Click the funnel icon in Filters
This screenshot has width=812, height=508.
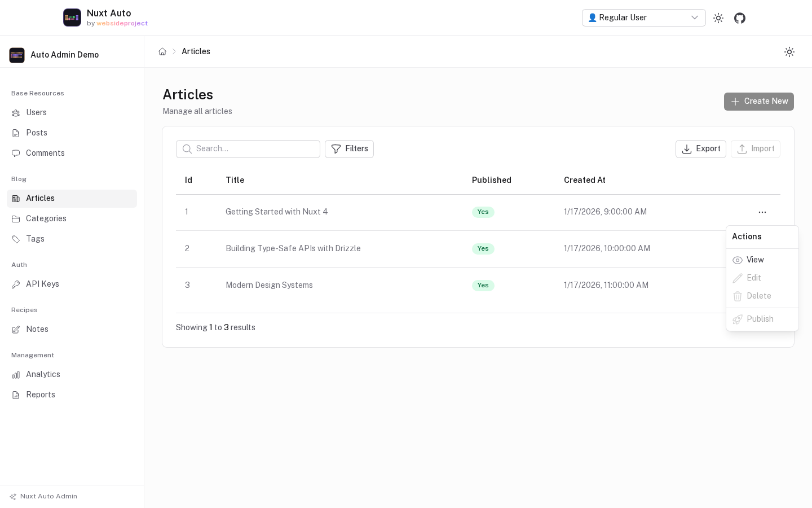tap(336, 149)
